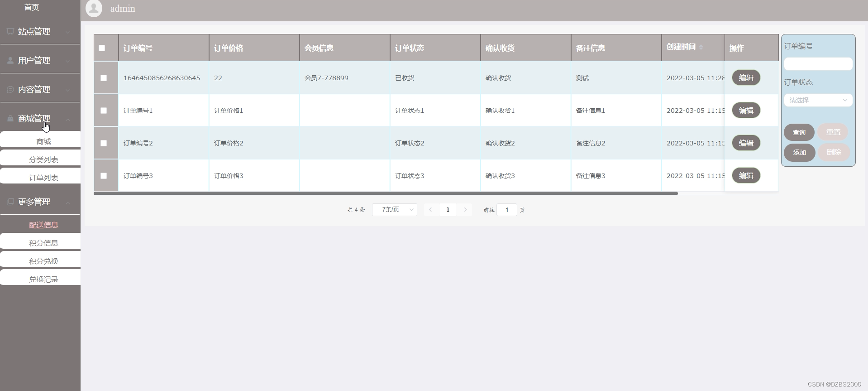868x391 pixels.
Task: Check the 订单编号3 row checkbox
Action: click(x=104, y=176)
